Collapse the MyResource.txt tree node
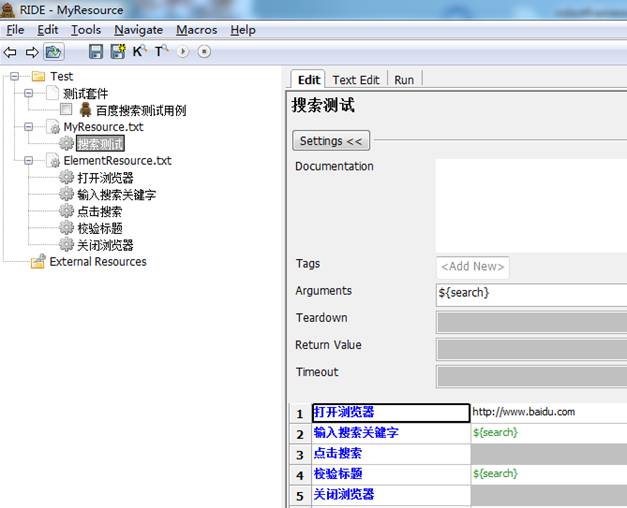The height and width of the screenshot is (508, 627). point(28,127)
